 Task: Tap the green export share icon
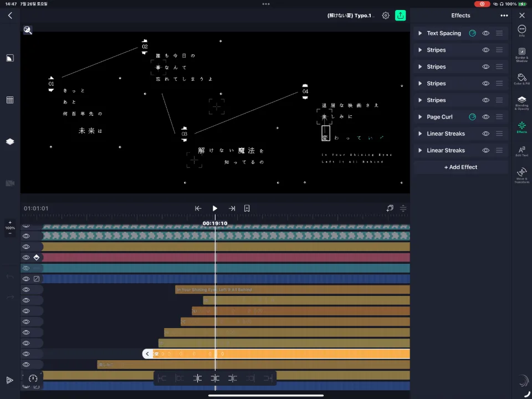[400, 16]
